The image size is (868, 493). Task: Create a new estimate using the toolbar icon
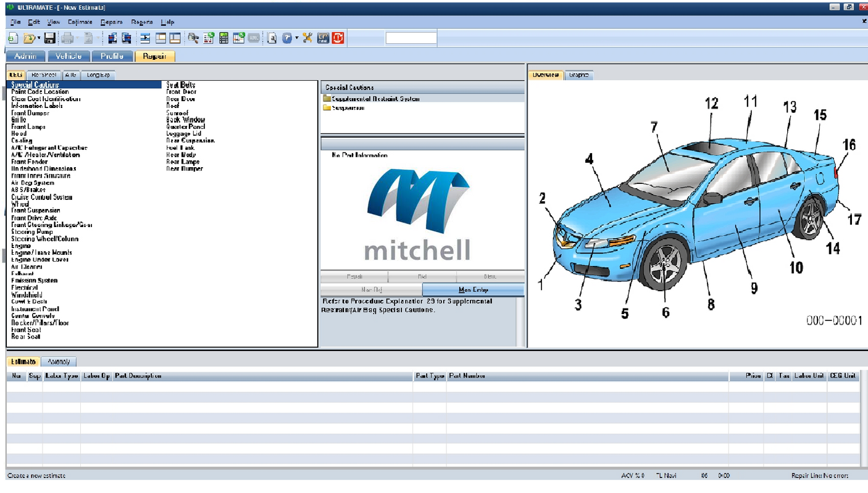click(14, 38)
